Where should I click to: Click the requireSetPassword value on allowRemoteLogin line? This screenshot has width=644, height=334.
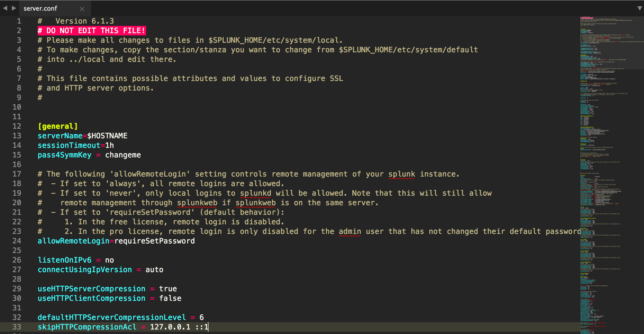(155, 241)
